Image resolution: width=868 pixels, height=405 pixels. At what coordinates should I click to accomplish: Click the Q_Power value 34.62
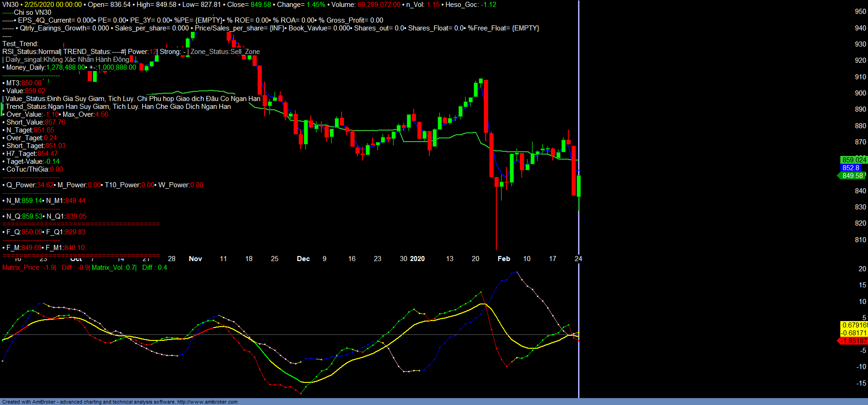point(45,185)
